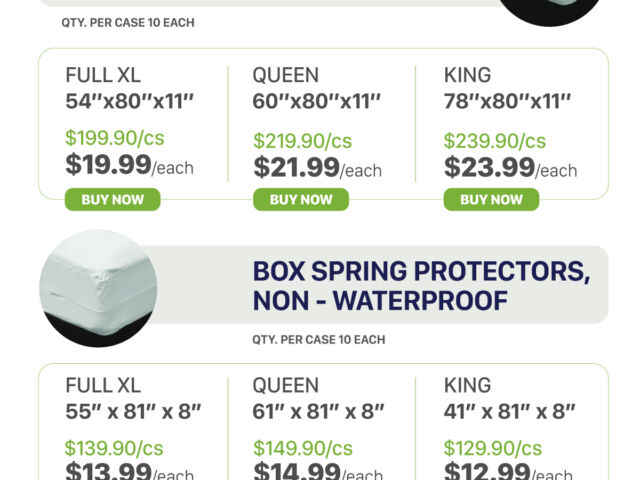Choose the King 78"x80"x11" size label
The width and height of the screenshot is (640, 480).
click(507, 88)
